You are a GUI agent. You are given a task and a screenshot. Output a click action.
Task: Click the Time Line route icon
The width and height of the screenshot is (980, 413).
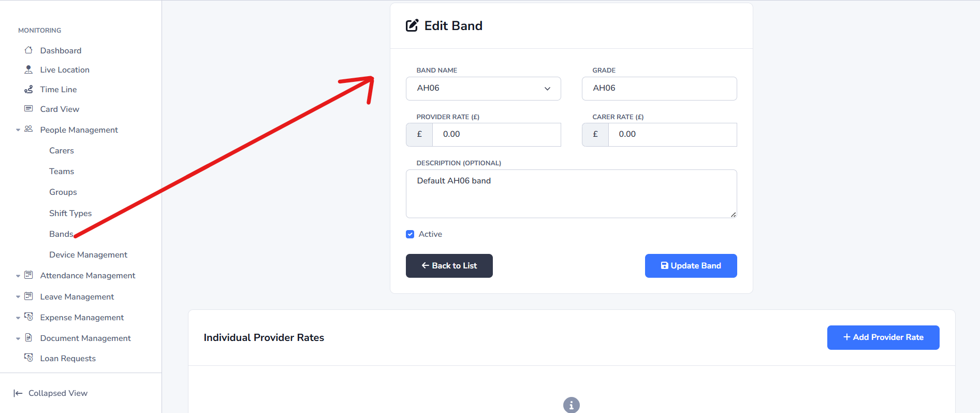[x=28, y=89]
